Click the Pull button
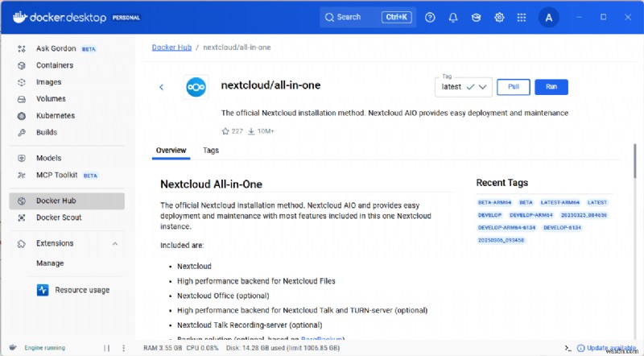 click(514, 87)
